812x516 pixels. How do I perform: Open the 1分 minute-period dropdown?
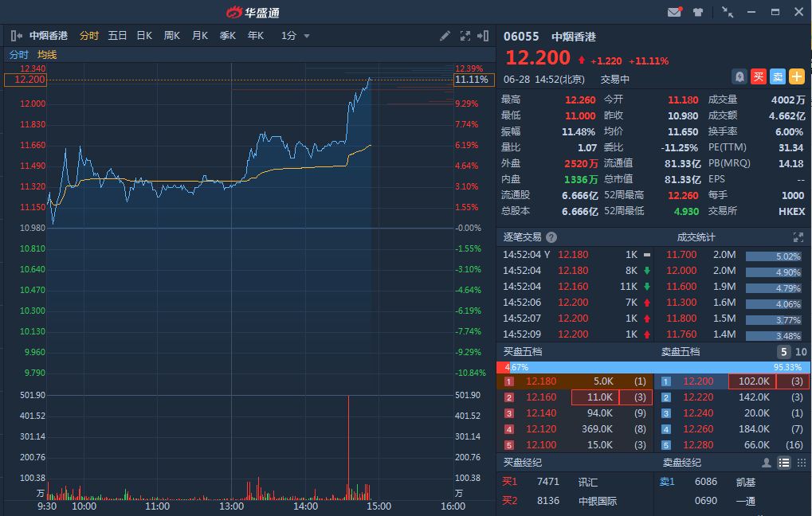[295, 36]
